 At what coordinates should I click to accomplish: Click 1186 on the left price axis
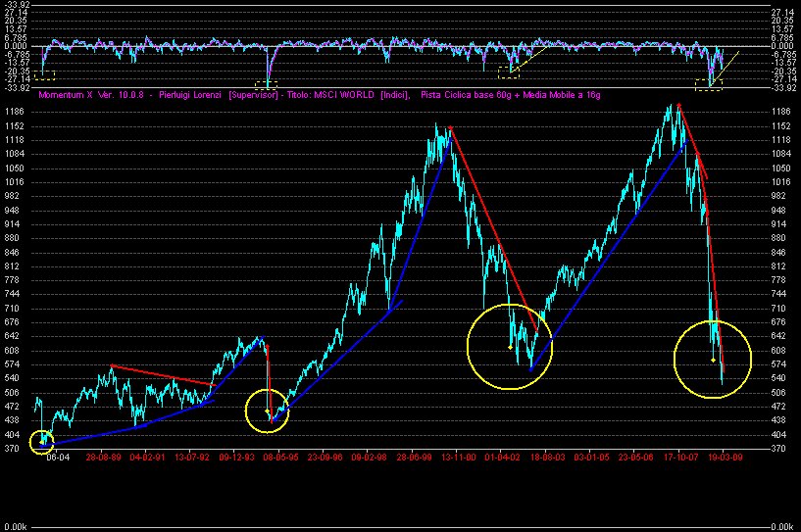pyautogui.click(x=14, y=112)
